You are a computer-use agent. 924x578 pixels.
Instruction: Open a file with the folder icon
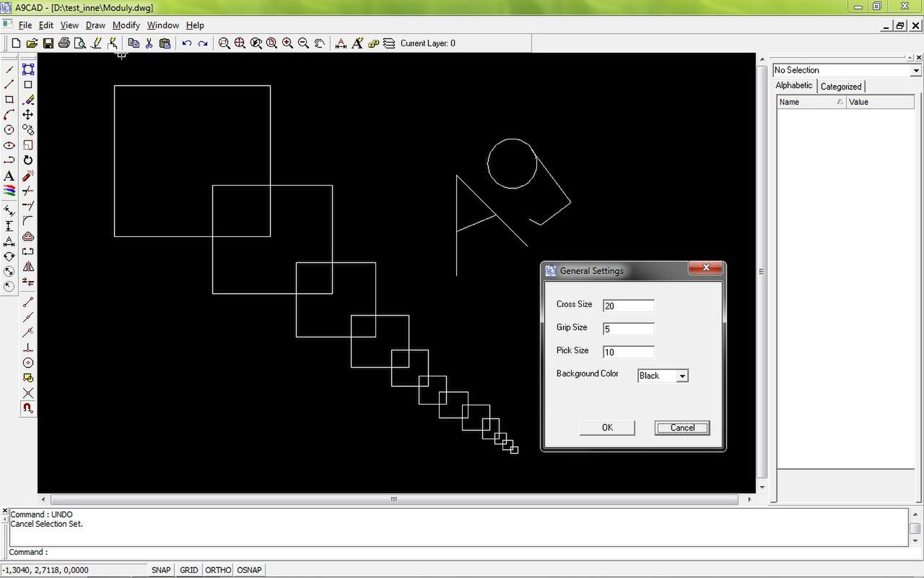[x=32, y=43]
